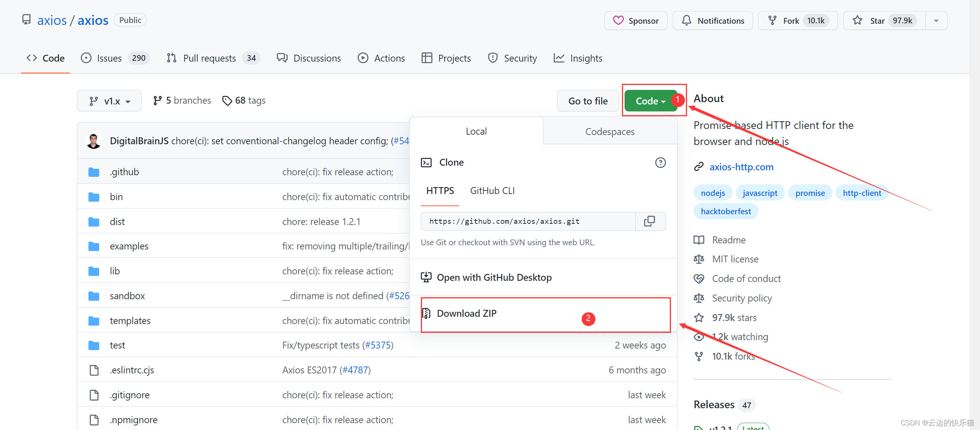Open the .eslintrc.cjs file

pos(132,370)
